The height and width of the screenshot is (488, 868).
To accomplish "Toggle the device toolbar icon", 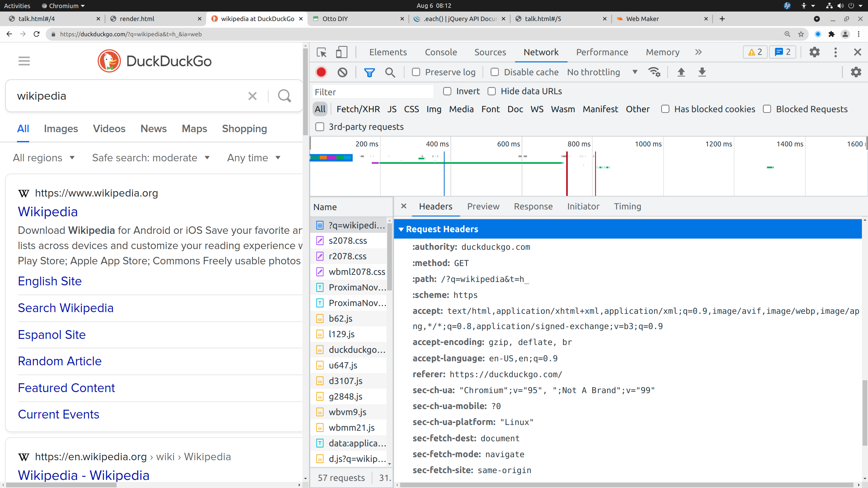I will click(341, 52).
